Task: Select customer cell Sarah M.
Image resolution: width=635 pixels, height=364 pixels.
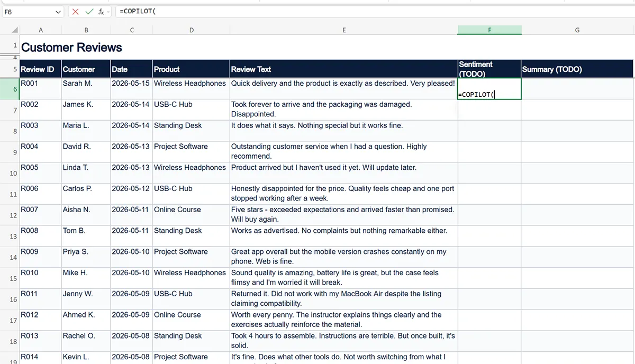Action: click(x=86, y=89)
